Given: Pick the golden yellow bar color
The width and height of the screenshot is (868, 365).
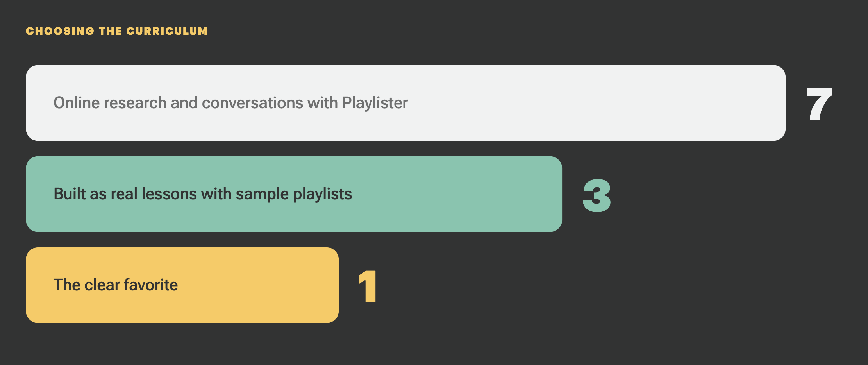Looking at the screenshot, I should pos(182,285).
